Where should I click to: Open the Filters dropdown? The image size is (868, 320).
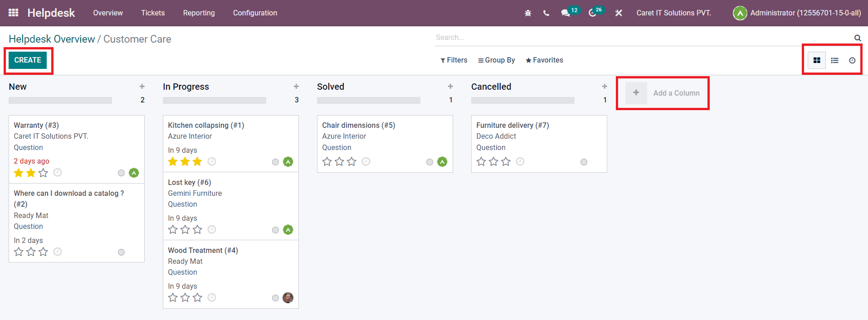coord(454,60)
